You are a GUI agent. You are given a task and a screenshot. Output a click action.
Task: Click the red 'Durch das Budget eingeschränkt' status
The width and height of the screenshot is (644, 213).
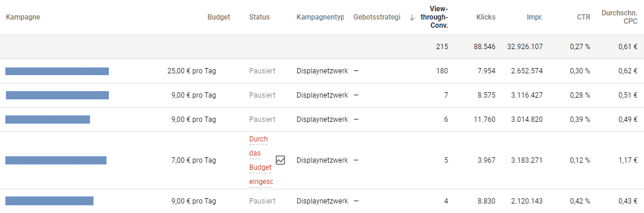260,160
